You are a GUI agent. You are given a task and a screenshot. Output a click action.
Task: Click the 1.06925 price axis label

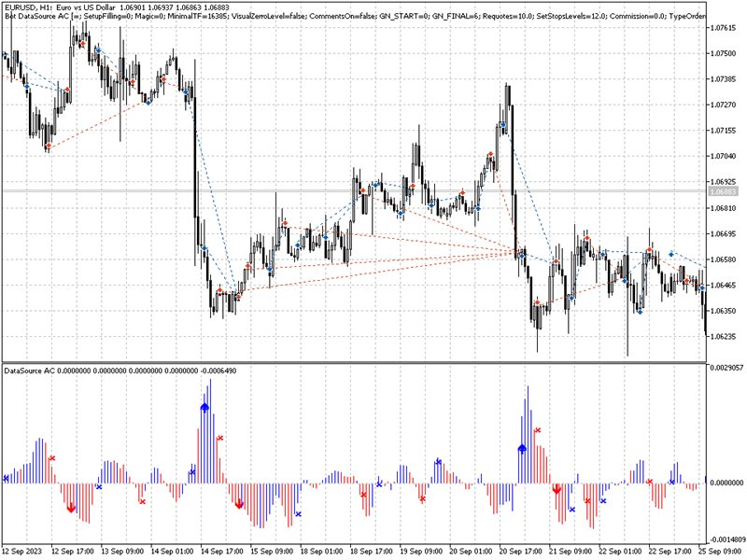click(x=723, y=182)
